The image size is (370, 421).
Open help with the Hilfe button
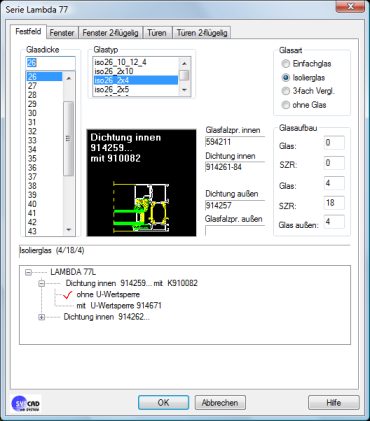click(x=334, y=403)
